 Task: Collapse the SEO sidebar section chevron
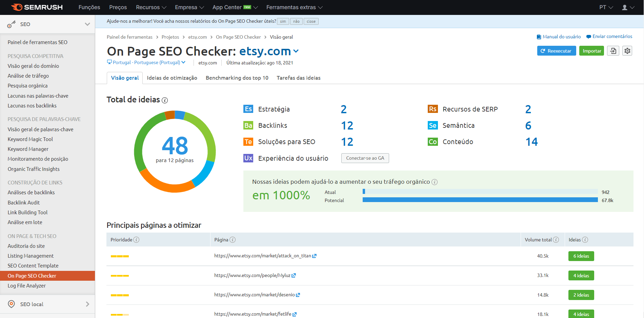pos(87,24)
